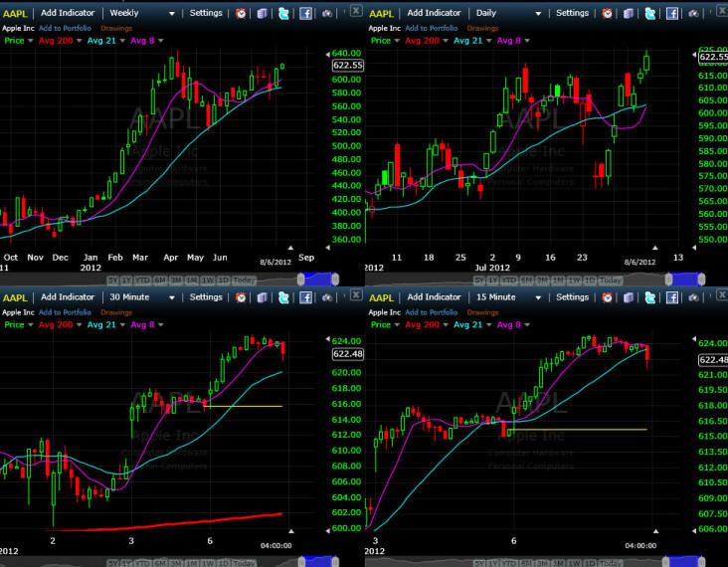The width and height of the screenshot is (728, 567).
Task: Click the camera snapshot icon in Daily chart
Action: coord(693,14)
